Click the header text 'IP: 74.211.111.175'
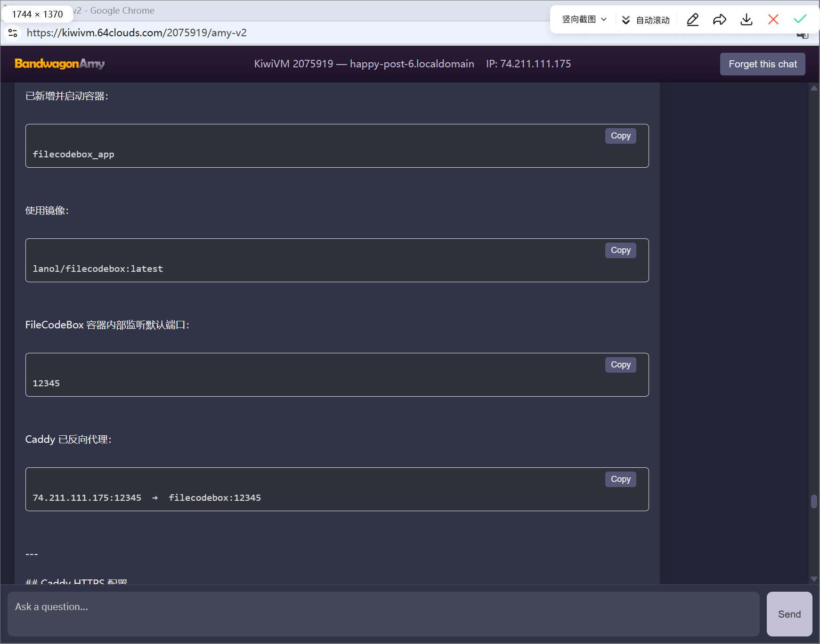The height and width of the screenshot is (644, 820). pyautogui.click(x=528, y=64)
